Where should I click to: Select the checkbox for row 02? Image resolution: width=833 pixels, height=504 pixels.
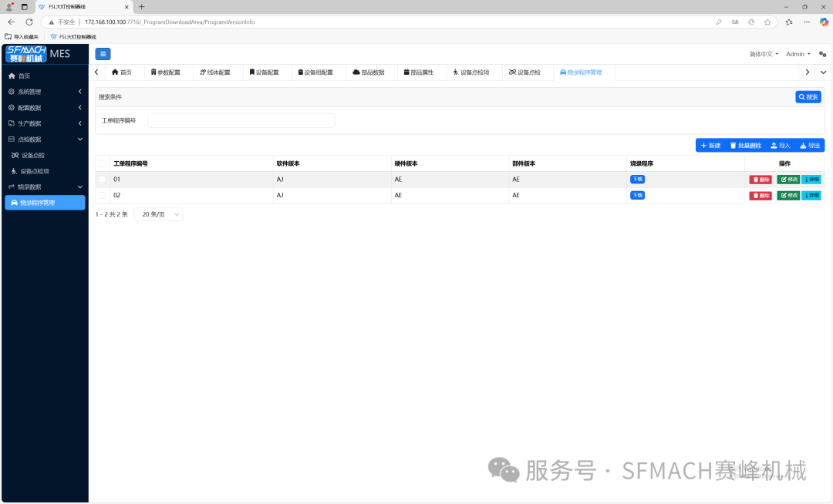pyautogui.click(x=102, y=196)
